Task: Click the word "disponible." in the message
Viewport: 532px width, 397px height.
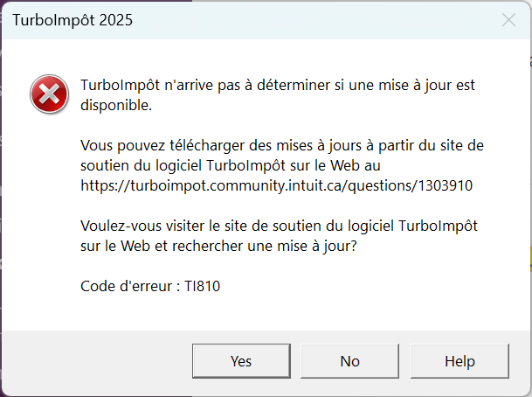Action: [116, 106]
